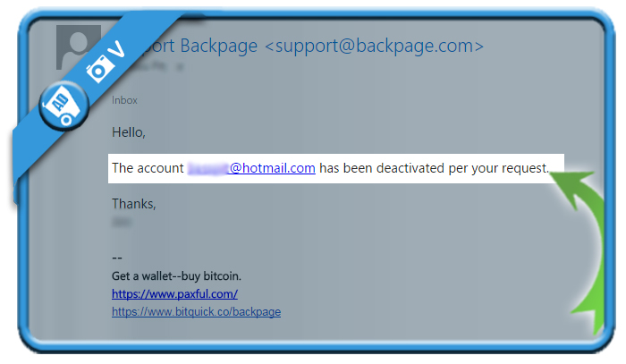Click the Inbox folder label
626x364 pixels.
click(124, 100)
